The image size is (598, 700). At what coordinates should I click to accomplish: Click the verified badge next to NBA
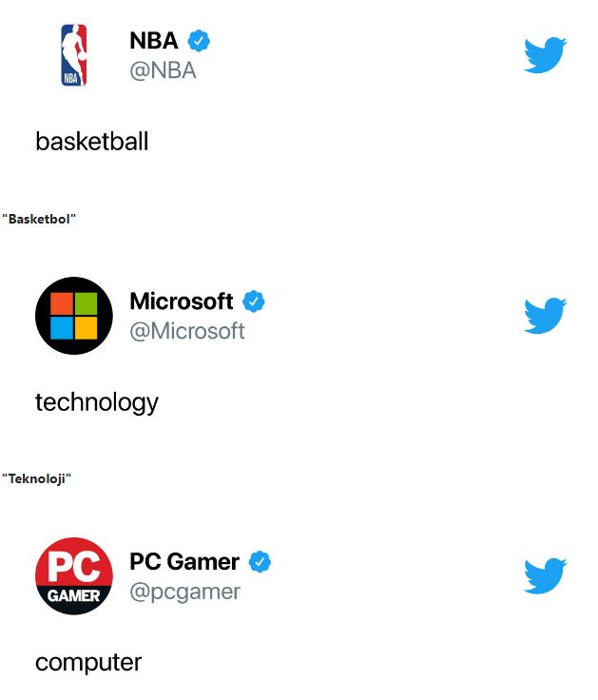tap(199, 41)
